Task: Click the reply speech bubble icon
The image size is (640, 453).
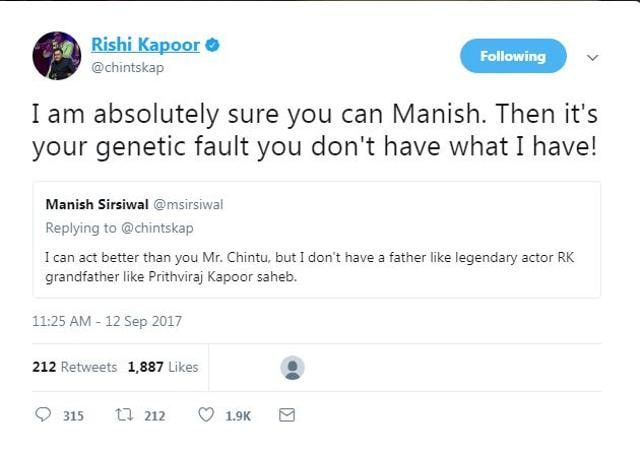Action: (x=43, y=415)
